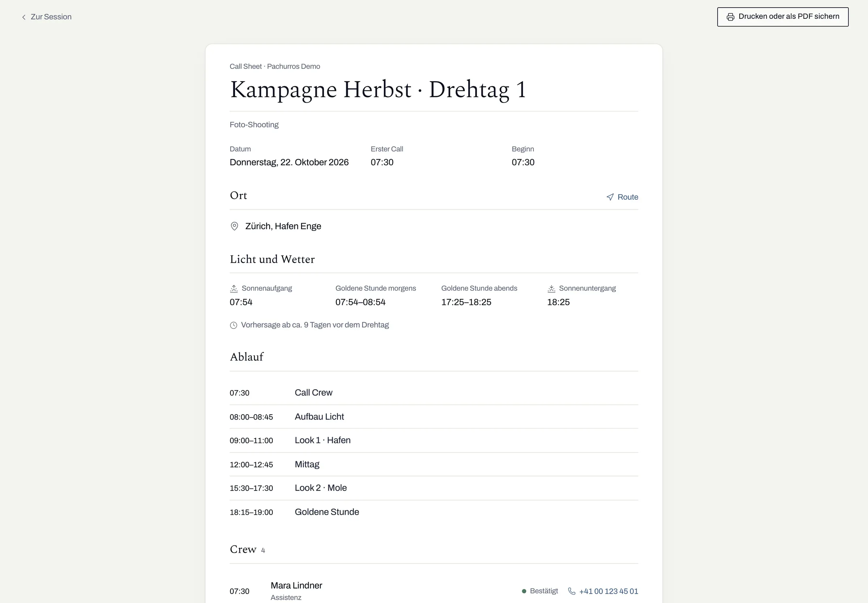Viewport: 868px width, 603px height.
Task: Go back via the Zur Session chevron icon
Action: pos(24,17)
